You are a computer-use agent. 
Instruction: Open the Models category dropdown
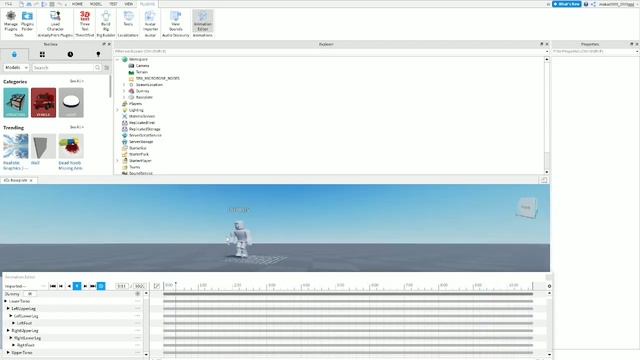point(16,67)
